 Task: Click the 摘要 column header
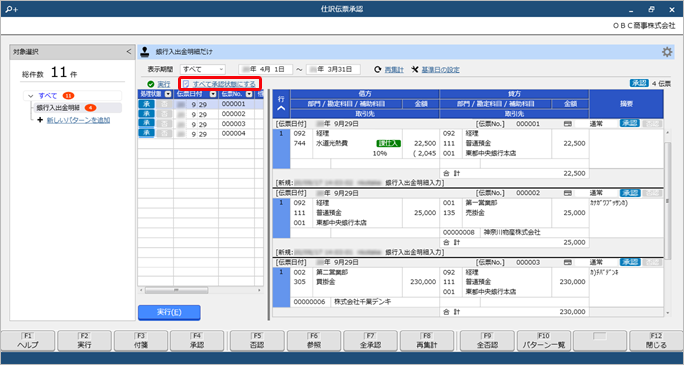pos(626,104)
